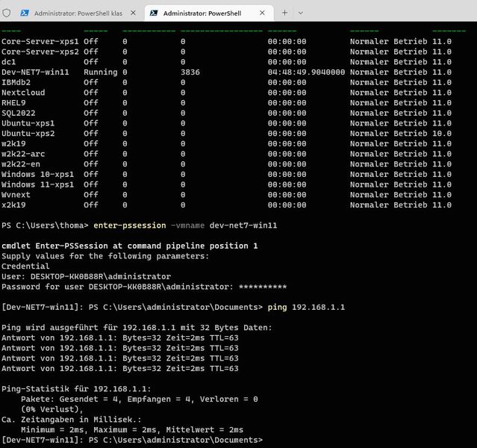Viewport: 477px width, 448px height.
Task: Click 'Normaler Betrieb' in dc1 row
Action: (x=388, y=62)
